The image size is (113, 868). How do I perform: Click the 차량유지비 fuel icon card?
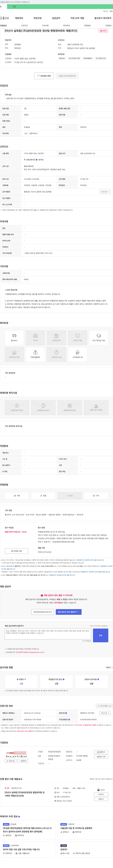coord(56,338)
